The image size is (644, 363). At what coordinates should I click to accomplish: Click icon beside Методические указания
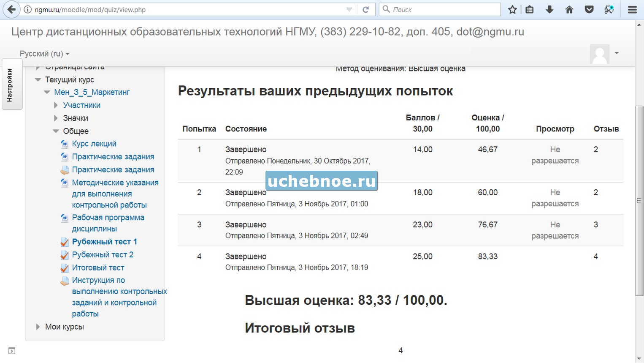65,183
